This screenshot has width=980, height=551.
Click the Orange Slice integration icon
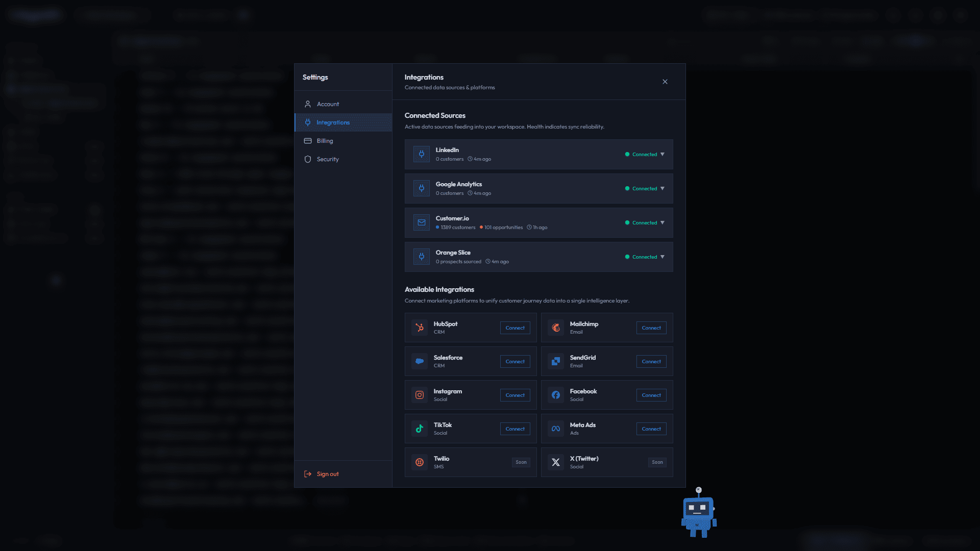pos(421,257)
